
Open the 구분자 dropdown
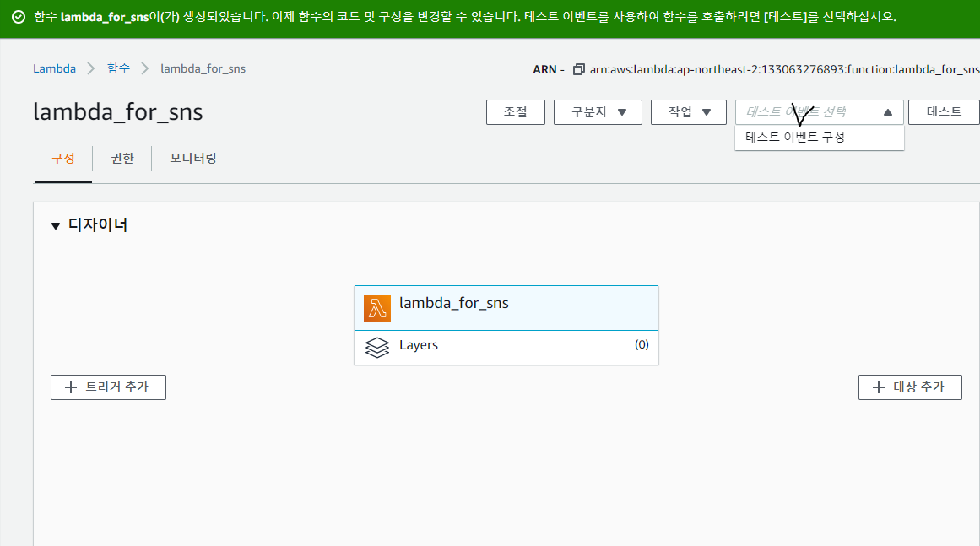click(x=598, y=112)
